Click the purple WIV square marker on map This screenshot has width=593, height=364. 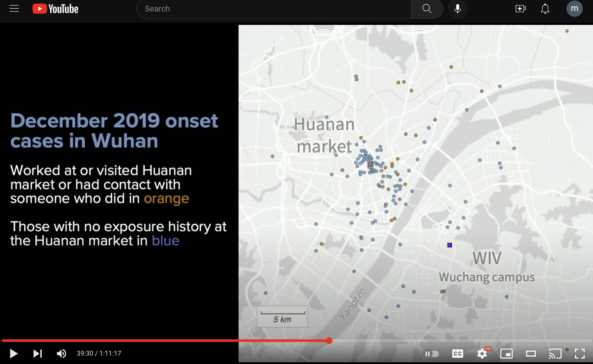(x=449, y=245)
